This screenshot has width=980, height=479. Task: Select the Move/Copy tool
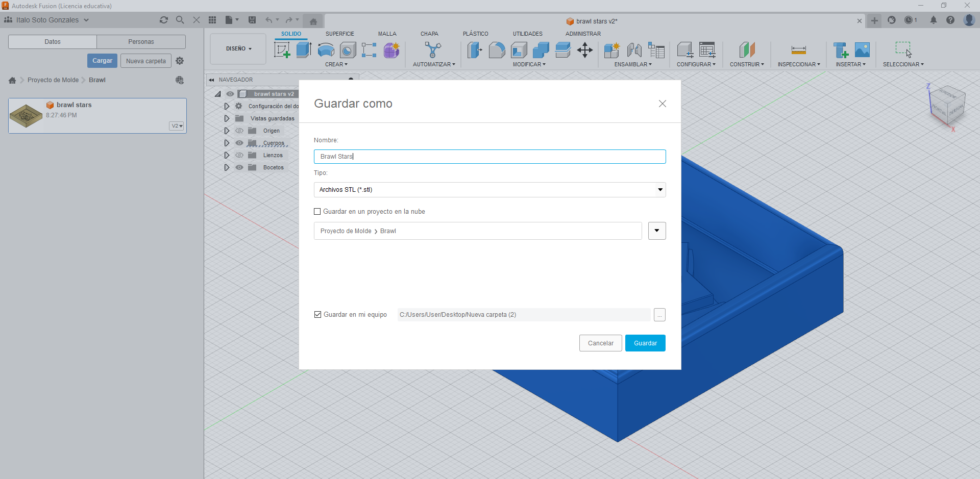pos(585,50)
